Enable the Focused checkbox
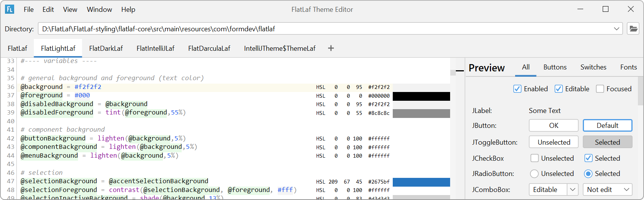 point(600,89)
